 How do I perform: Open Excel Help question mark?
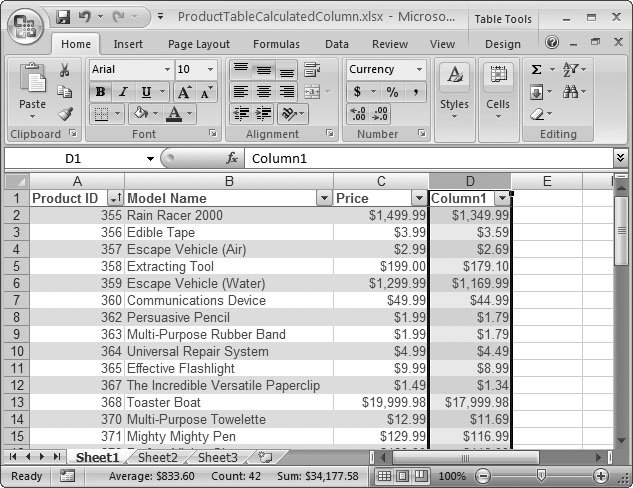(x=552, y=42)
